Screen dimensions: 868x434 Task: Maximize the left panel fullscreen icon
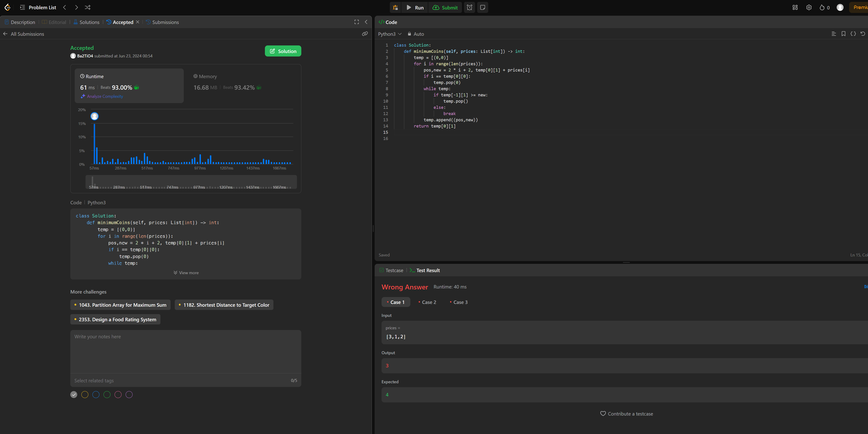(x=356, y=22)
